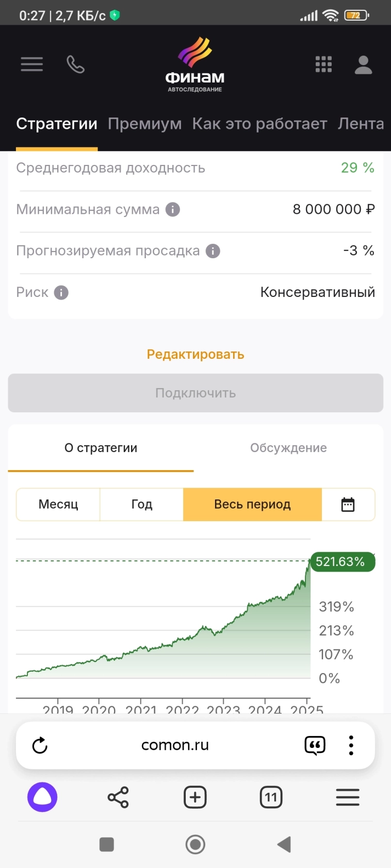Open the Премиум navigation tab

(x=144, y=124)
